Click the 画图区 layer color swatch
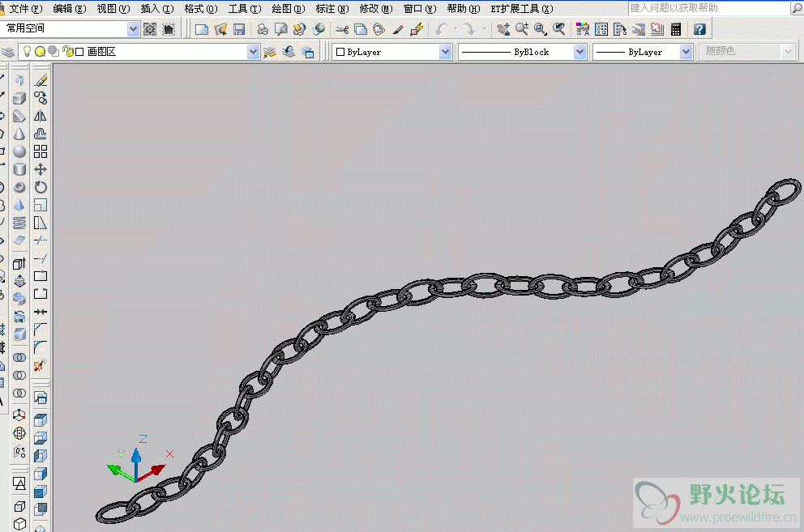The width and height of the screenshot is (804, 532). click(79, 52)
